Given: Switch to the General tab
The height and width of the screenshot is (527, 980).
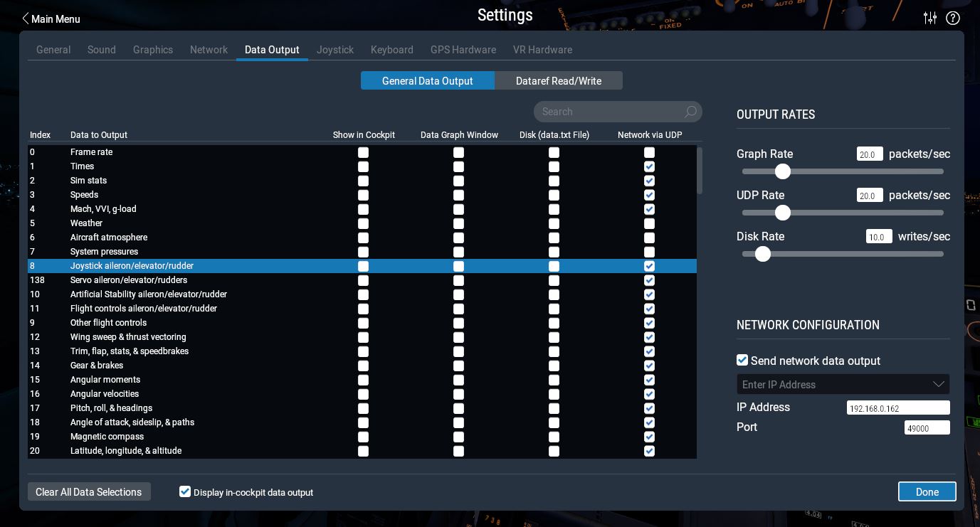Looking at the screenshot, I should click(x=53, y=50).
